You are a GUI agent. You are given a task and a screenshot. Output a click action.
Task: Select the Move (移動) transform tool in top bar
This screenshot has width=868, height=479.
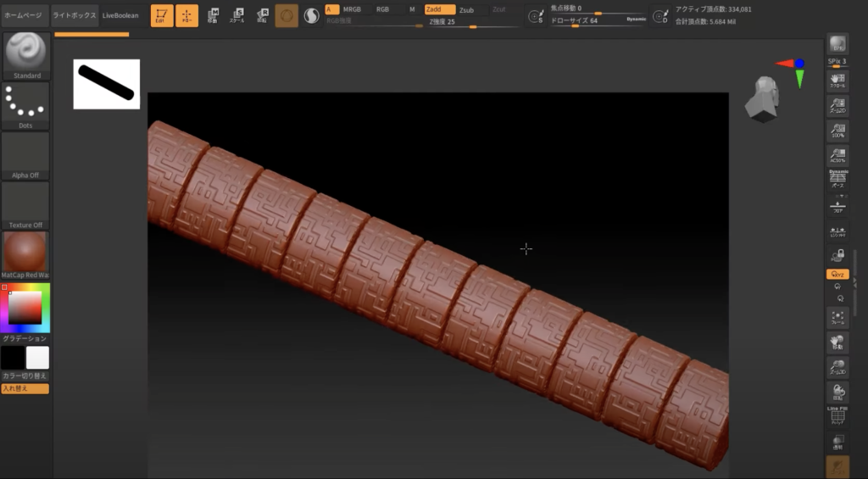[212, 15]
